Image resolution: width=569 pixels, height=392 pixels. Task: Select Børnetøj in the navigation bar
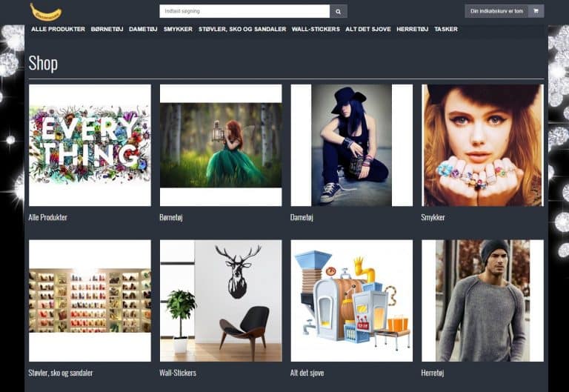tap(107, 29)
